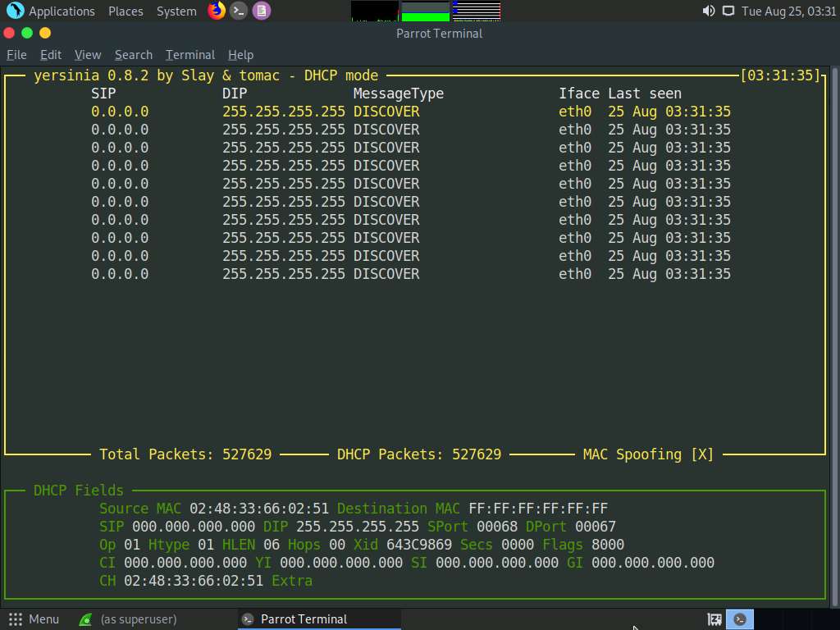This screenshot has width=840, height=630.
Task: Open the memory usage monitor graph
Action: tap(426, 11)
